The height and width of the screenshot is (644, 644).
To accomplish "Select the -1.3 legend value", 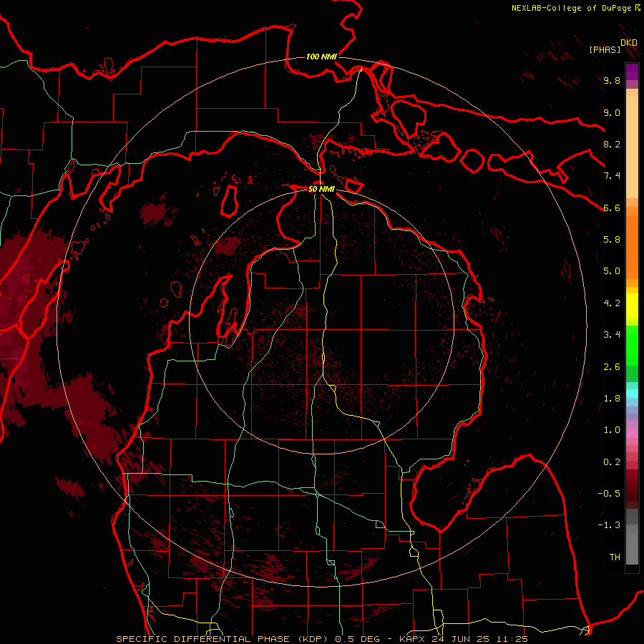I will pos(609,525).
